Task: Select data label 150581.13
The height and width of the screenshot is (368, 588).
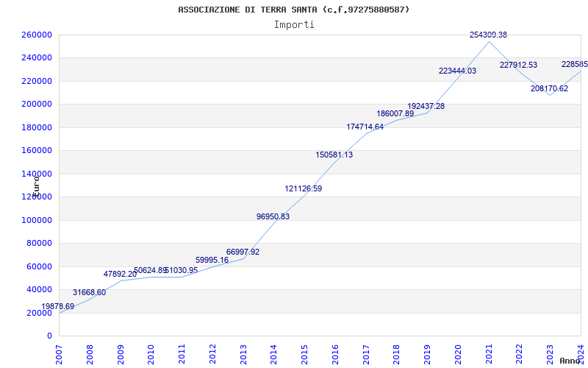Action: pos(334,155)
